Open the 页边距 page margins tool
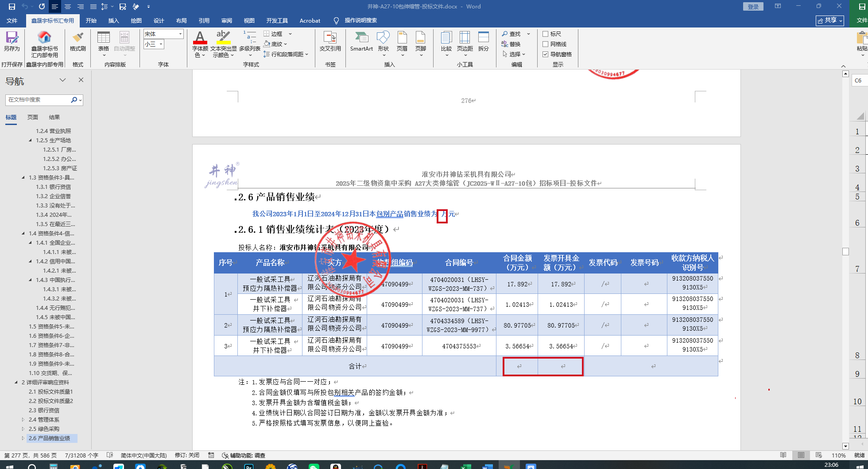 [x=465, y=41]
